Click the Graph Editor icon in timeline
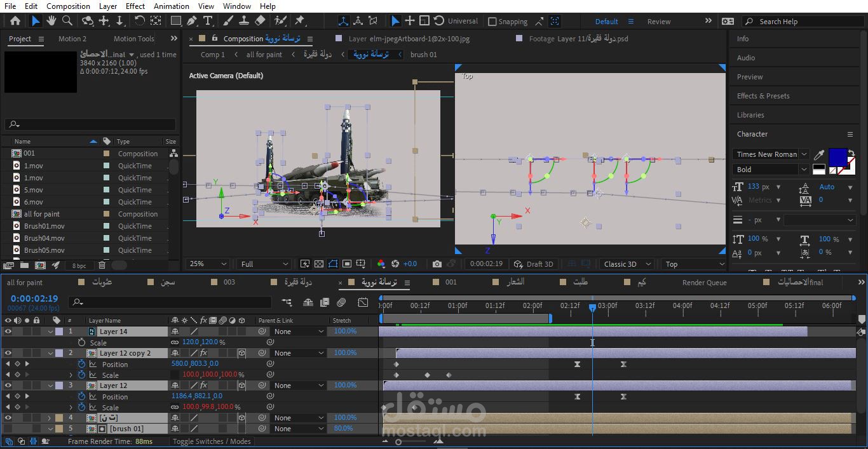868x449 pixels. pos(363,302)
